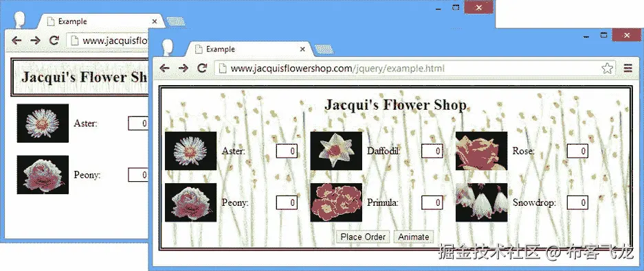The image size is (644, 271).
Task: Click the Aster quantity field in front window
Action: [287, 151]
